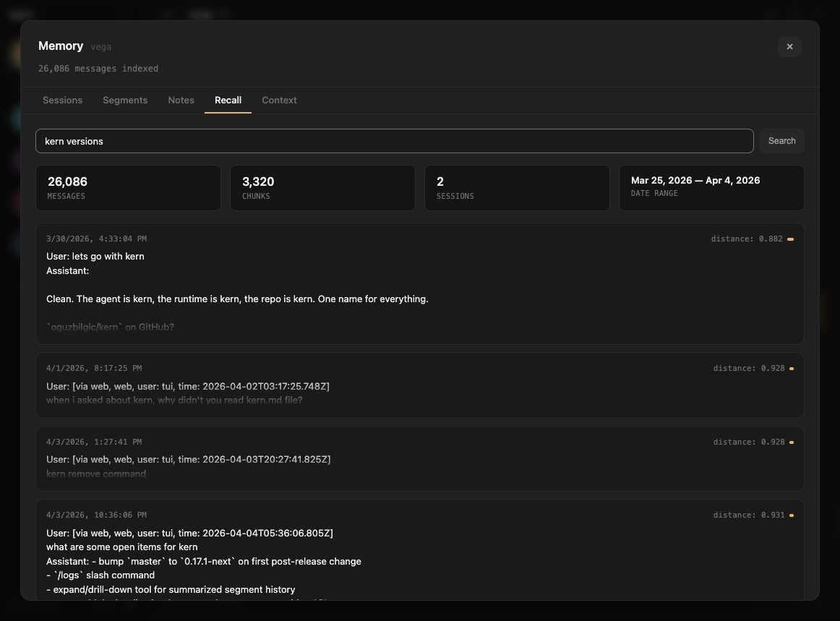Click the distance indicator on the 0.931 result
Screen dimensions: 840x621
(x=792, y=515)
